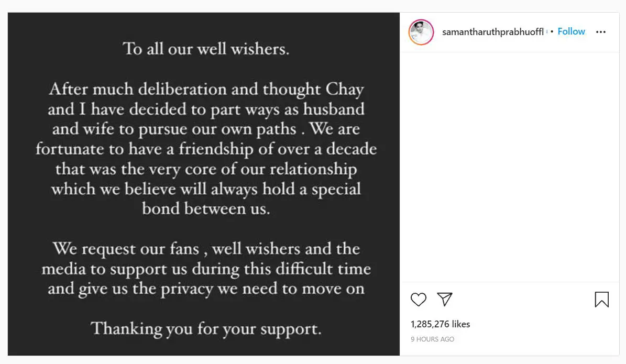626x364 pixels.
Task: Click the 'bond between us.' text line
Action: point(206,209)
